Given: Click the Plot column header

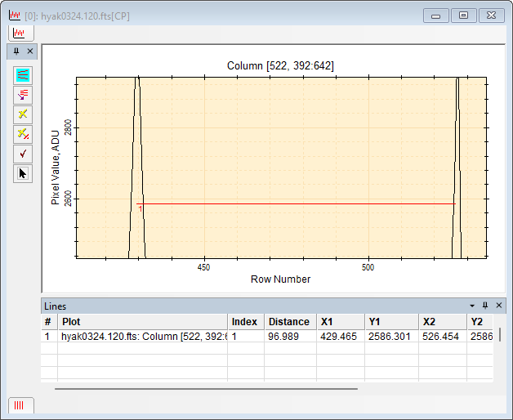Looking at the screenshot, I should click(x=142, y=322).
